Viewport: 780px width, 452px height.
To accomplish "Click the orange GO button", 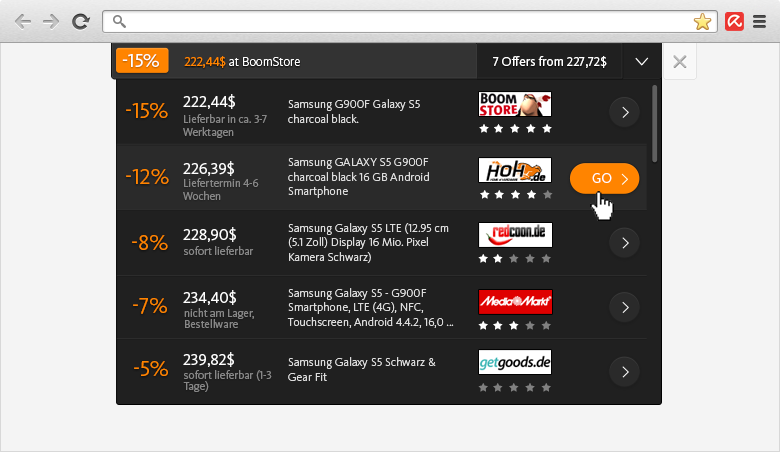I will click(x=604, y=178).
